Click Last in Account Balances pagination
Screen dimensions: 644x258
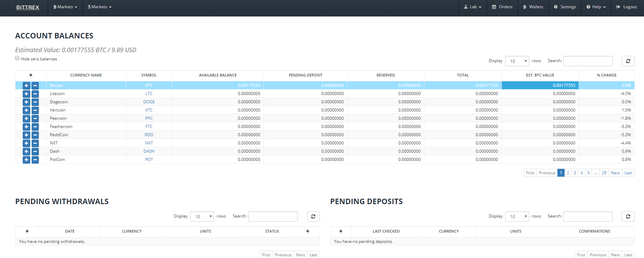628,173
